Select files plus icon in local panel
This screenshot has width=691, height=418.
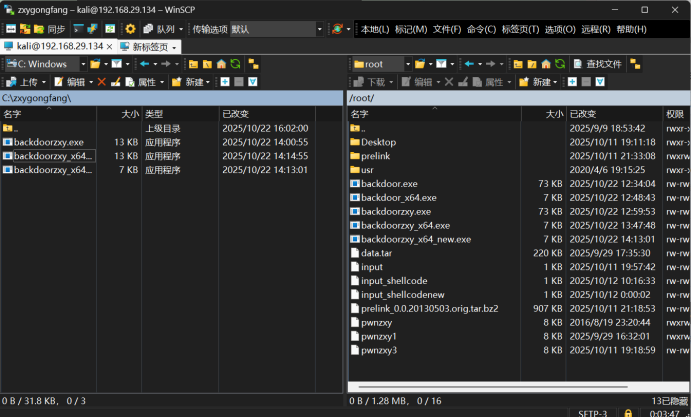225,82
